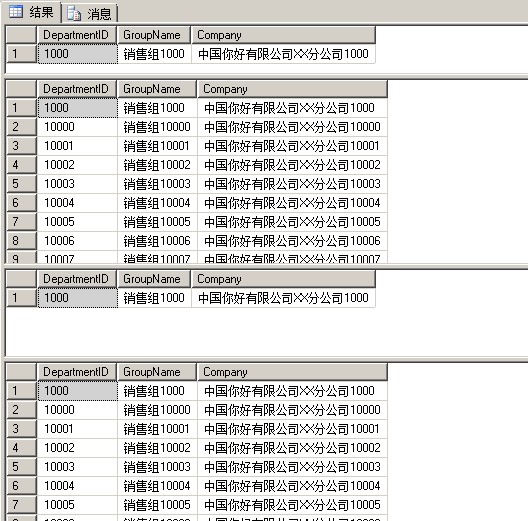The image size is (528, 521).
Task: Click Company header in the first result grid
Action: [x=283, y=35]
